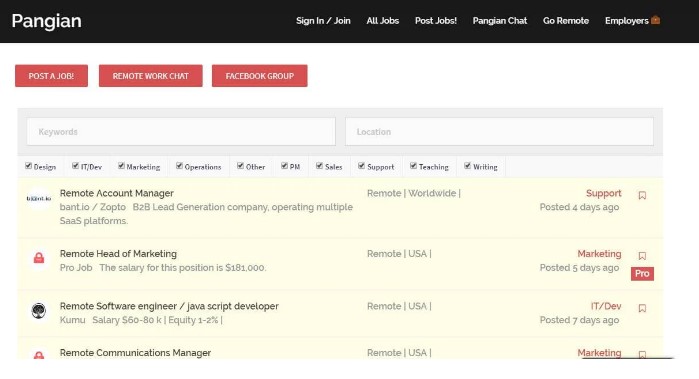Toggle the Sales filter checkbox
This screenshot has height=379, width=699.
point(319,166)
